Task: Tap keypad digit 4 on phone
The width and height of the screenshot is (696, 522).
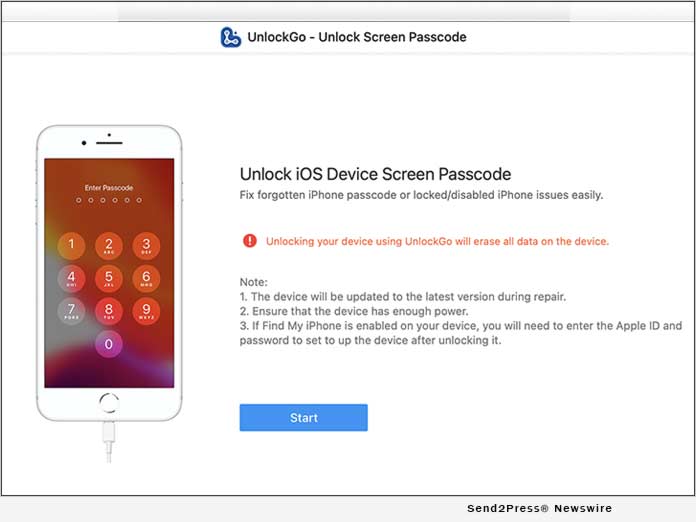Action: pyautogui.click(x=71, y=278)
